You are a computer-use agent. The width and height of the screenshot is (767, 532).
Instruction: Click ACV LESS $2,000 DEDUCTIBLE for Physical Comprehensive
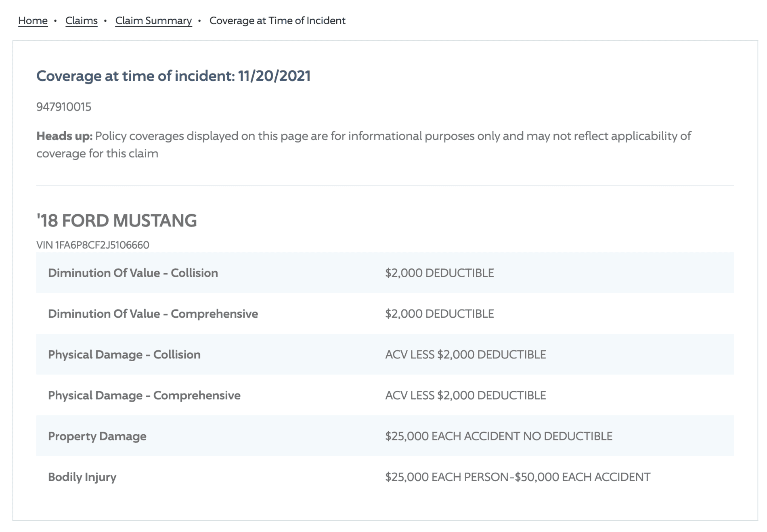(x=465, y=395)
